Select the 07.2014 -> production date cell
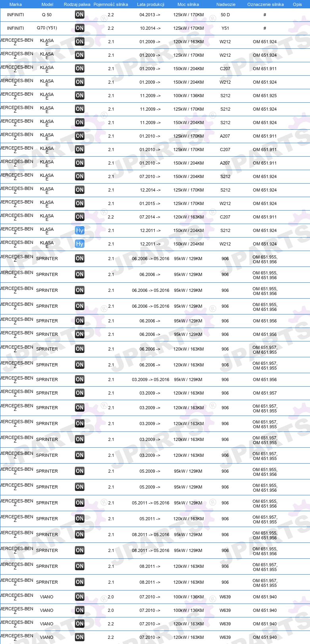The width and height of the screenshot is (310, 644). coord(150,217)
